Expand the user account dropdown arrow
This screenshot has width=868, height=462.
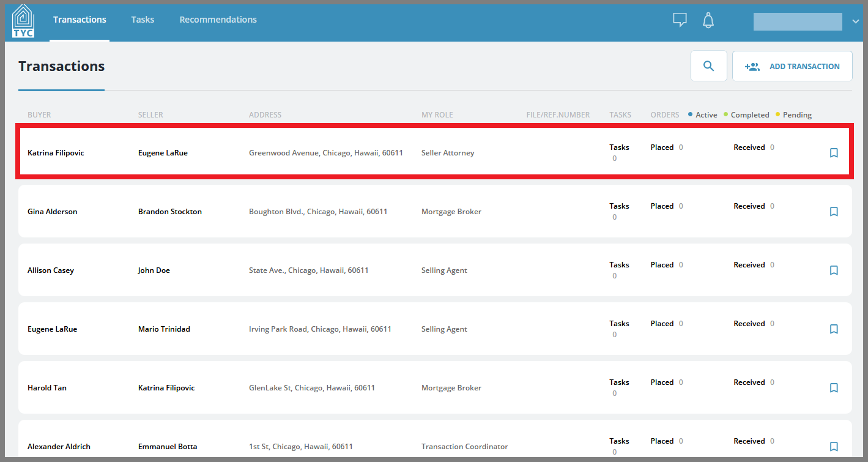855,21
